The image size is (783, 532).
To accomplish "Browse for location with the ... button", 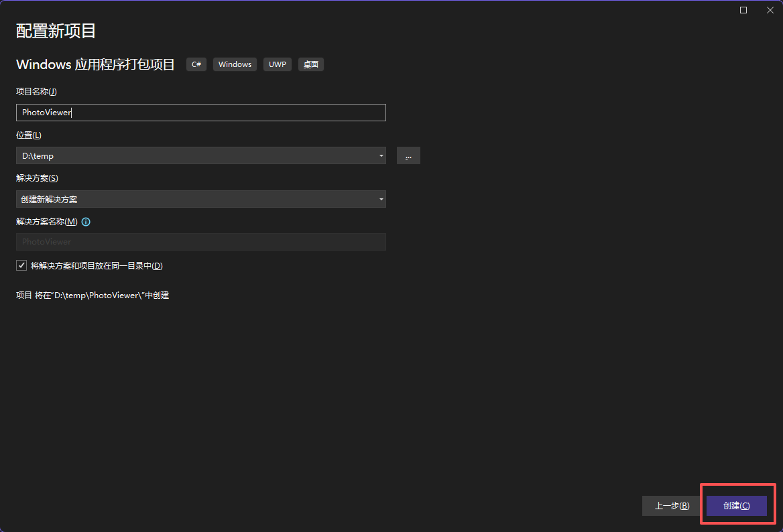I will tap(408, 155).
